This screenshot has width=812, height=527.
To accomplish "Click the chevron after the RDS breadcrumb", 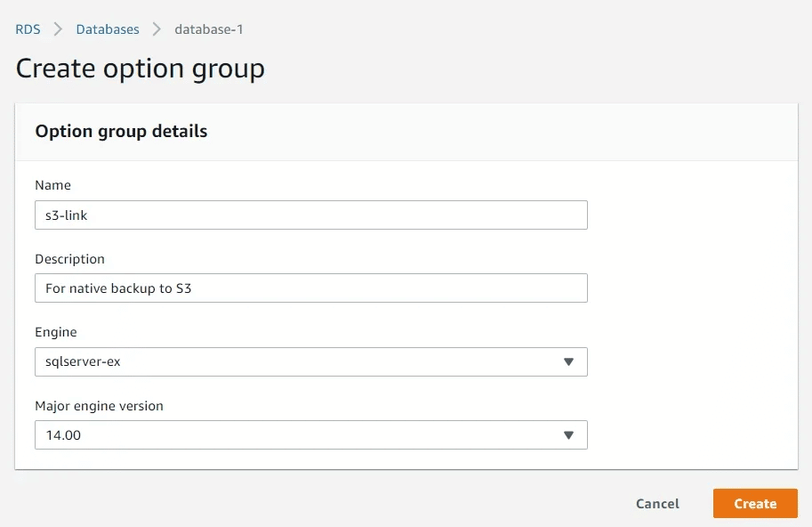I will (x=59, y=29).
